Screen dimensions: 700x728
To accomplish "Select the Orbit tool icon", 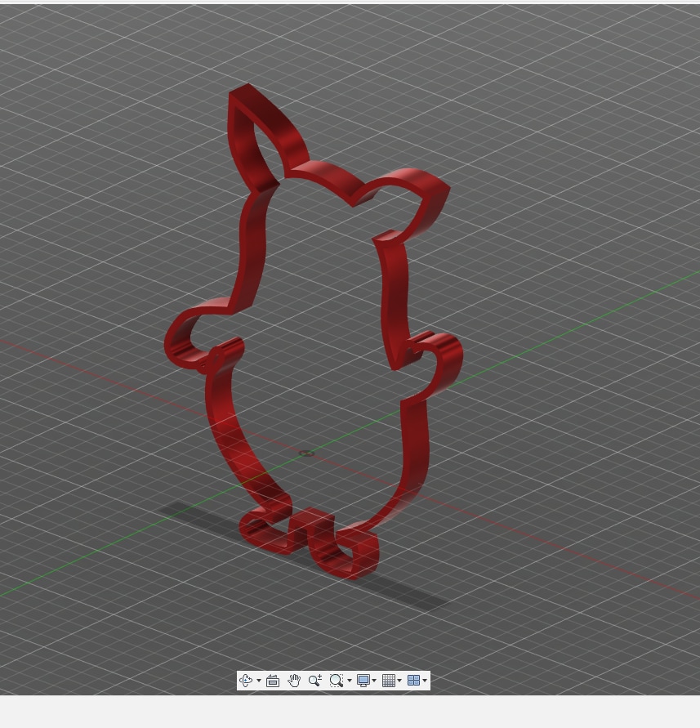I will [x=246, y=681].
